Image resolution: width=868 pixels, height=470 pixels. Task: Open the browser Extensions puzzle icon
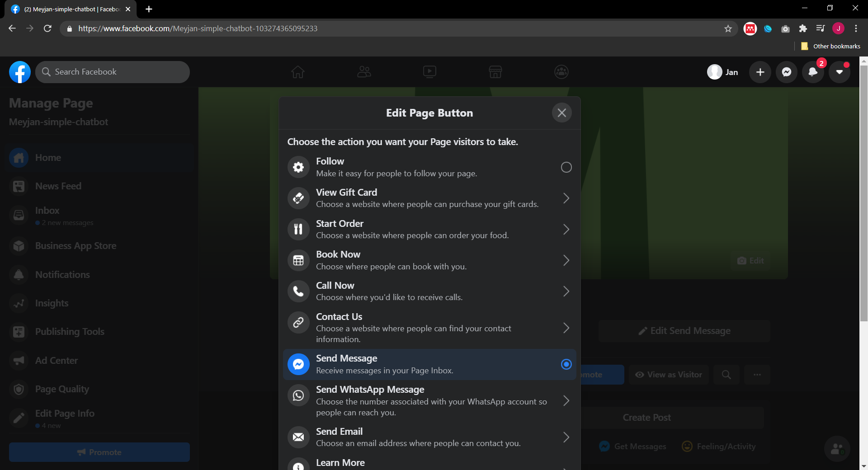[x=803, y=28]
